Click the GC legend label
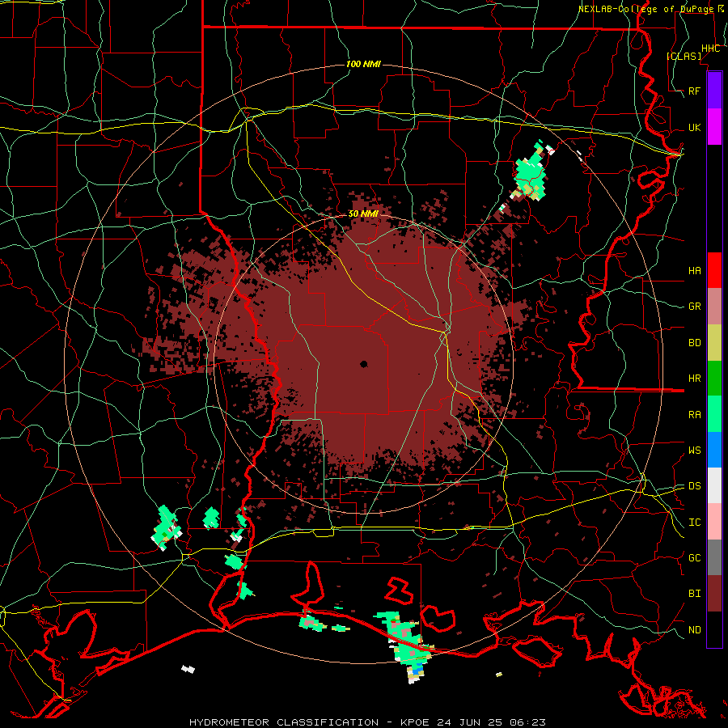The image size is (728, 728). [694, 558]
